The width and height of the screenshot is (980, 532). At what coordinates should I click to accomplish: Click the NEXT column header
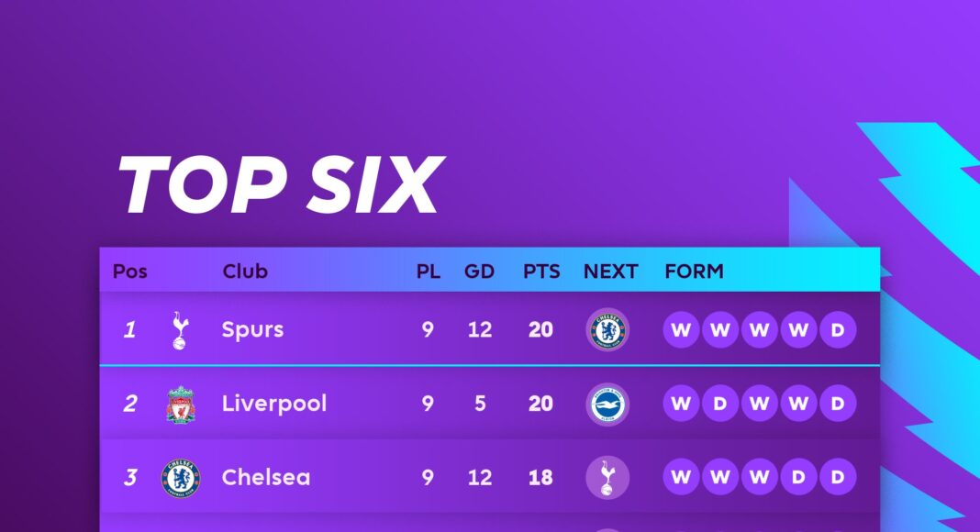[x=610, y=272]
